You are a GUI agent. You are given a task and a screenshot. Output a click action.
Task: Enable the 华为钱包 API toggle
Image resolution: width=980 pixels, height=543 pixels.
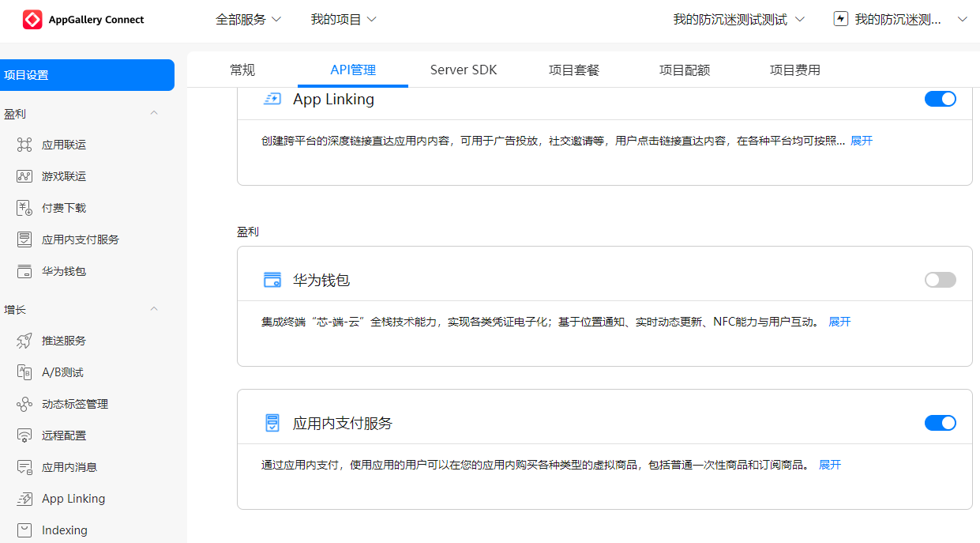(x=941, y=280)
